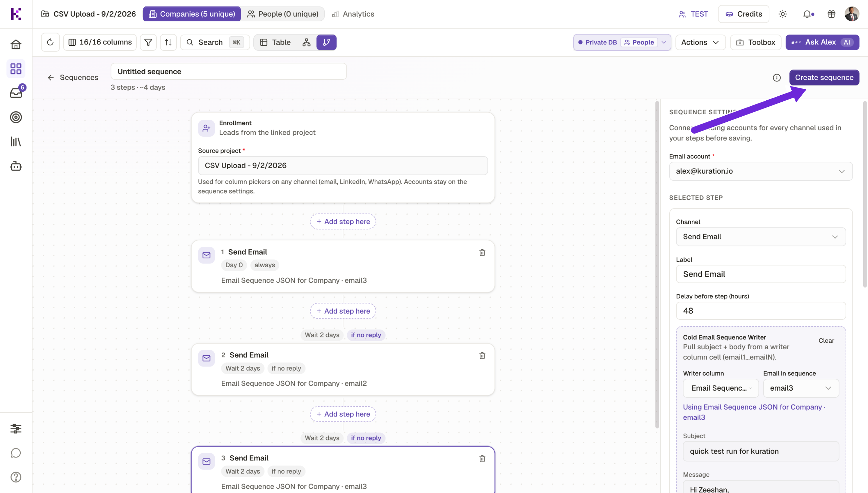Open the chat bubble icon in sidebar

pyautogui.click(x=16, y=453)
